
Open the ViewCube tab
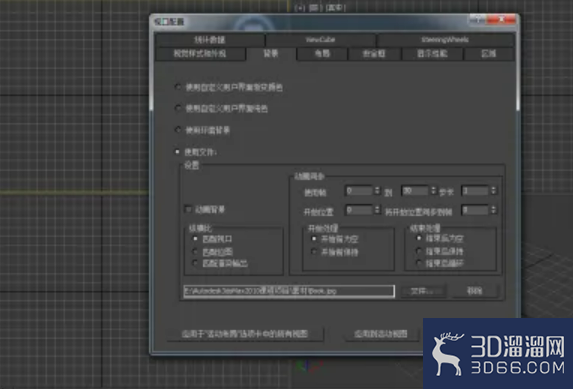pos(320,40)
